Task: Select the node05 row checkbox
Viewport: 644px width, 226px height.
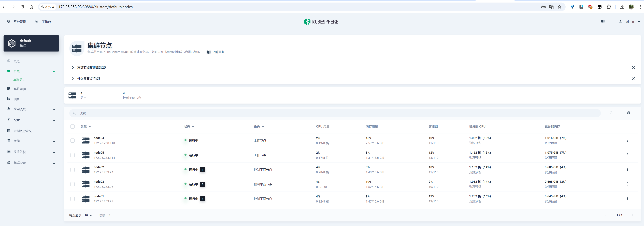Action: [x=73, y=155]
